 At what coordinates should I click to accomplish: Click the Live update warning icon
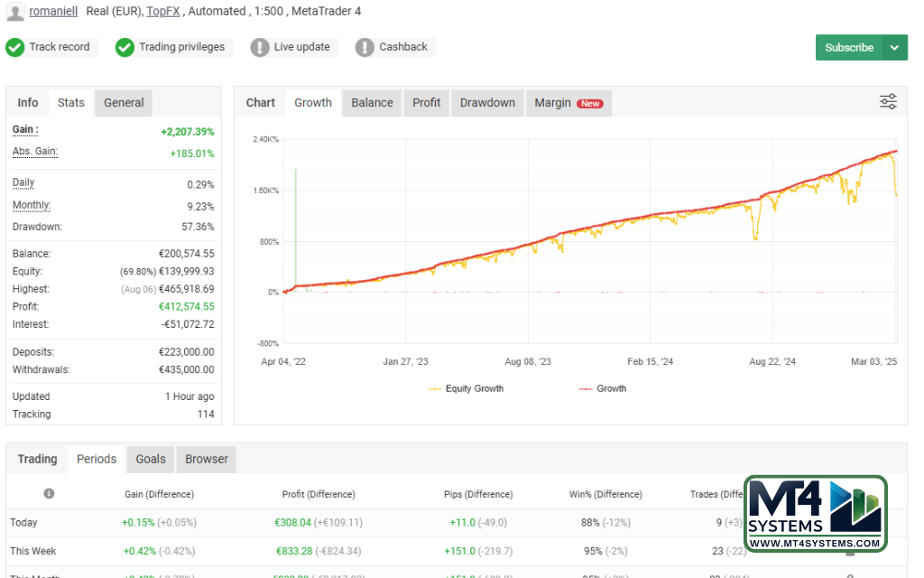(x=260, y=48)
